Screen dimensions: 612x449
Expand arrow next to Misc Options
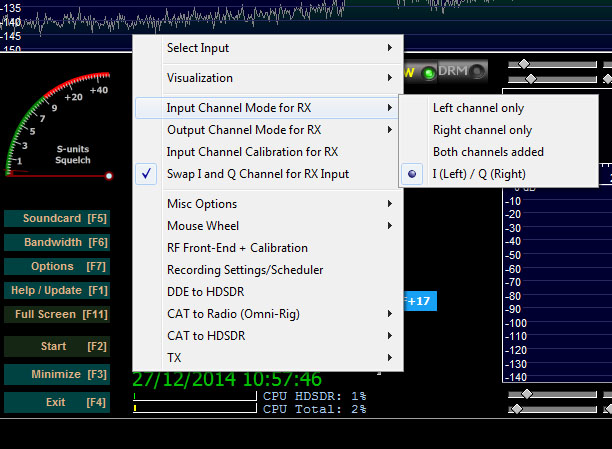[390, 204]
